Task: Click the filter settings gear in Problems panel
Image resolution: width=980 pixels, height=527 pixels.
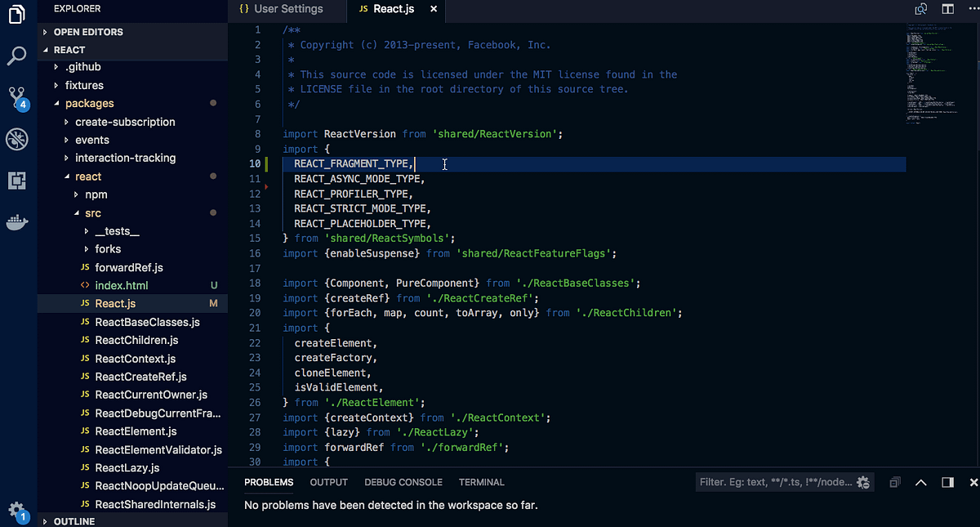Action: 863,482
